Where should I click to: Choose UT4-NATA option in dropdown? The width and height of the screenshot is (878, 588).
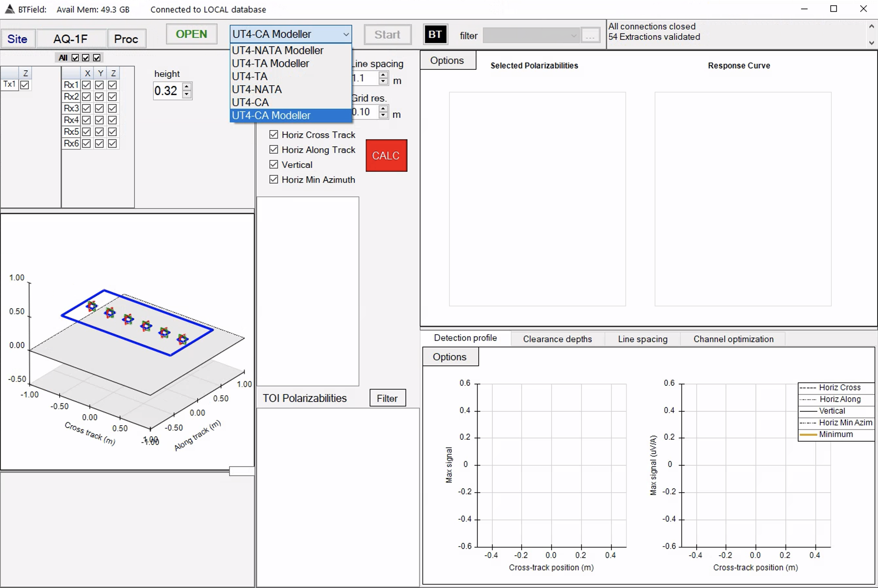coord(291,90)
